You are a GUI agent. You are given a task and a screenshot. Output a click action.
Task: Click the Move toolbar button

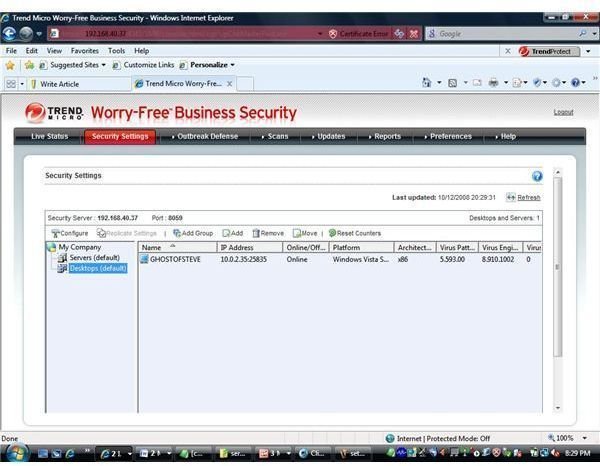(x=305, y=233)
